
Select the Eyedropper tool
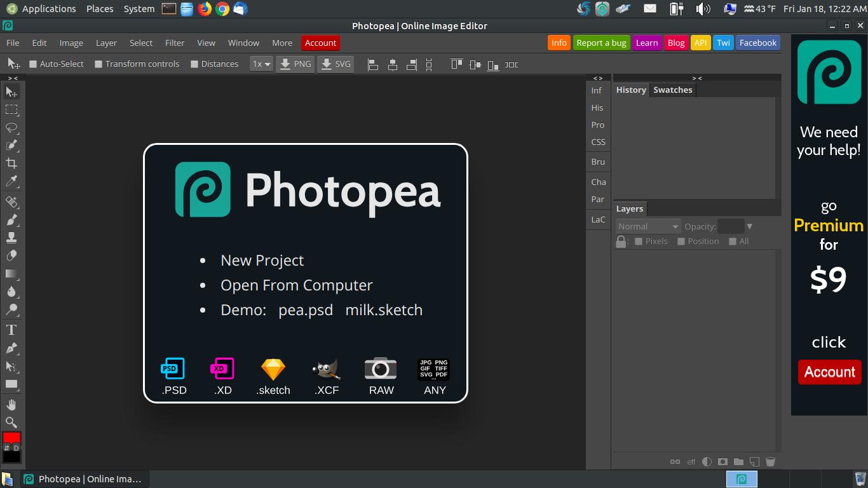[x=11, y=182]
